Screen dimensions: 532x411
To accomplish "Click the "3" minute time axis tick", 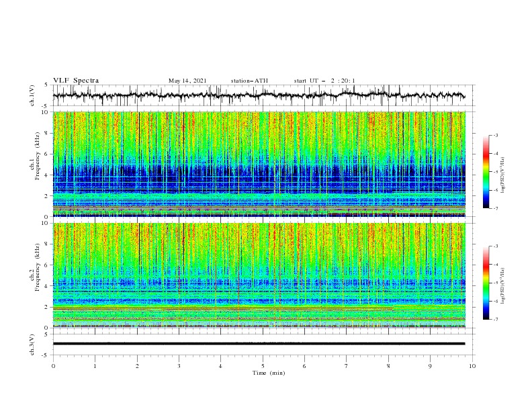I will (179, 366).
